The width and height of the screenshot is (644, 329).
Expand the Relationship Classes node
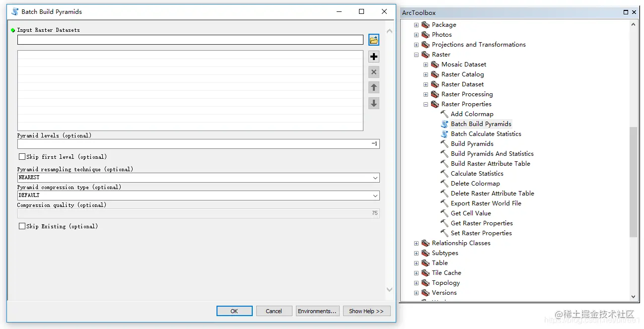[x=417, y=243]
